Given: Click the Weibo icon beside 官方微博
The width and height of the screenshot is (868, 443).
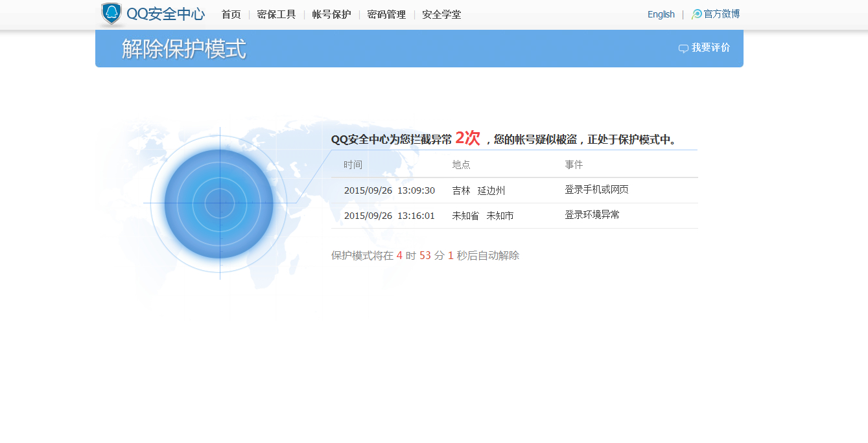Looking at the screenshot, I should pyautogui.click(x=697, y=14).
